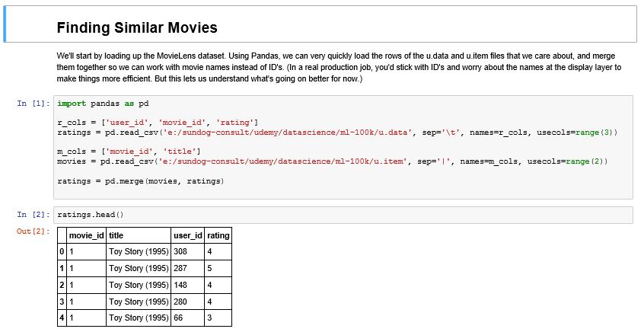
Task: Click the movie_id column header
Action: (86, 235)
